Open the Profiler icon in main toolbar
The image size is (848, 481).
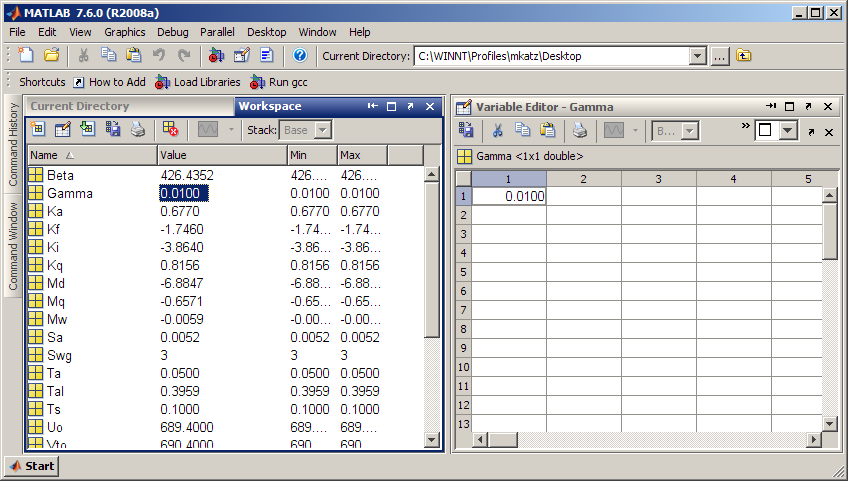tap(267, 56)
